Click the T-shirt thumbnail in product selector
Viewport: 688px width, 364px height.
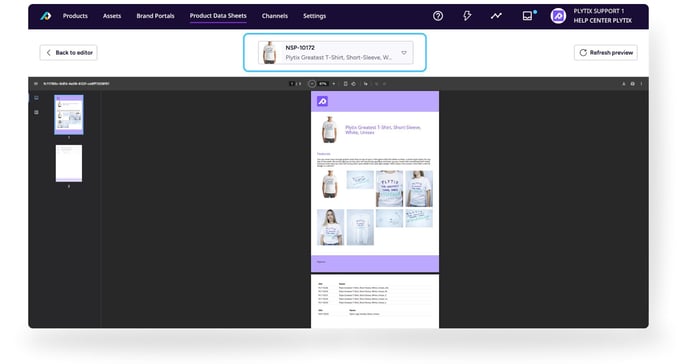pyautogui.click(x=269, y=53)
